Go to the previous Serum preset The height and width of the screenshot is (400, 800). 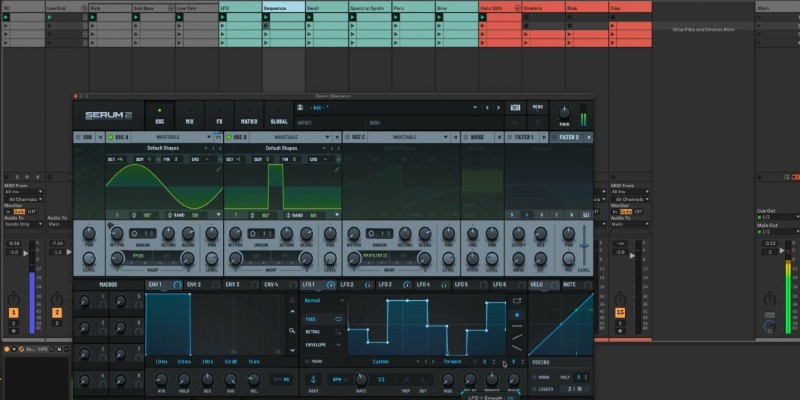[x=487, y=108]
